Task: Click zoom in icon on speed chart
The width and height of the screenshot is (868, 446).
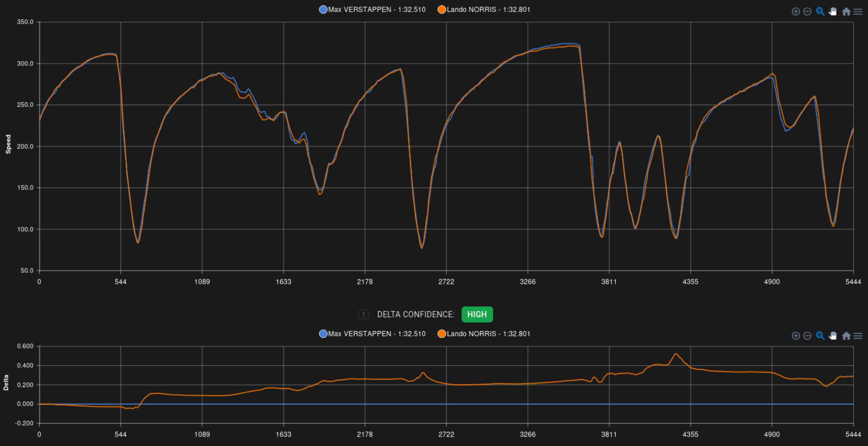Action: pyautogui.click(x=796, y=12)
